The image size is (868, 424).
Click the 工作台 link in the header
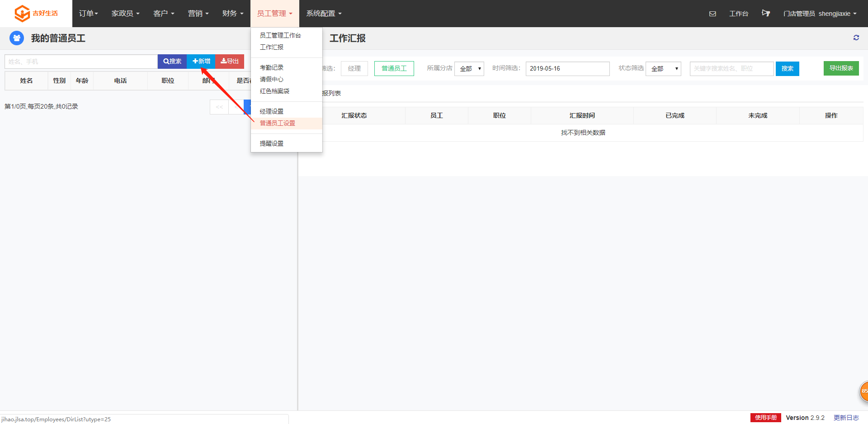pos(739,14)
